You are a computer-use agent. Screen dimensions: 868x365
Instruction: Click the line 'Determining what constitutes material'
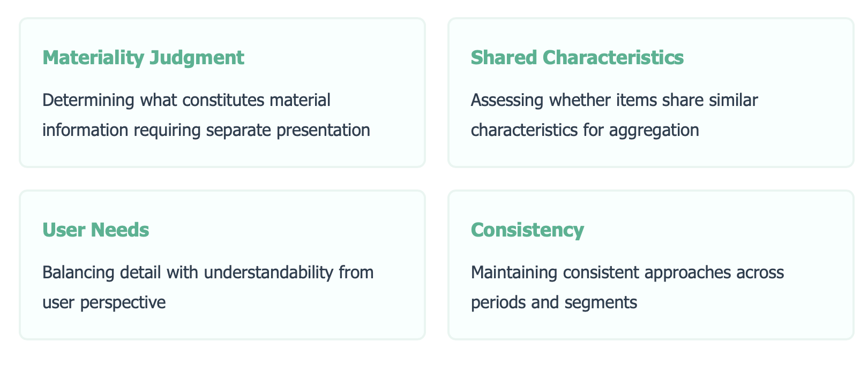click(186, 100)
